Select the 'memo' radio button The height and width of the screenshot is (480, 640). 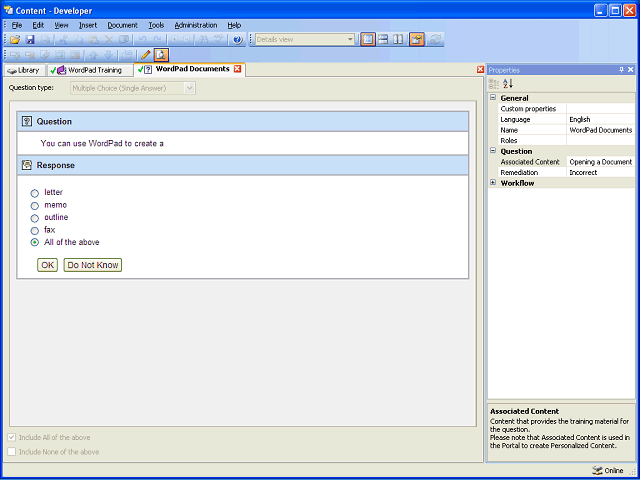[35, 205]
